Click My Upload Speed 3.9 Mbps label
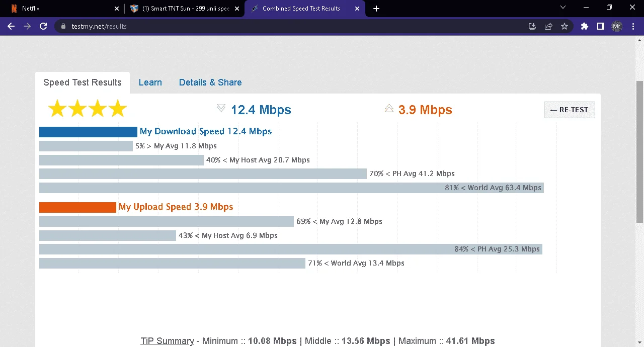644x347 pixels. pos(176,207)
